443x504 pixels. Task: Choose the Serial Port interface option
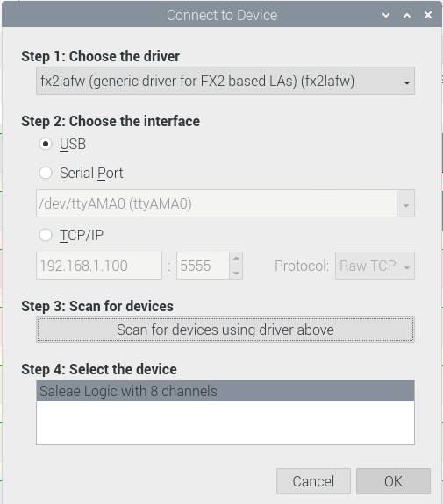[x=46, y=173]
